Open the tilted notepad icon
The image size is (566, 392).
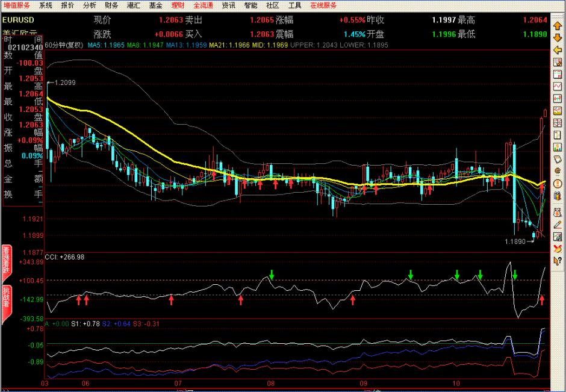click(558, 160)
